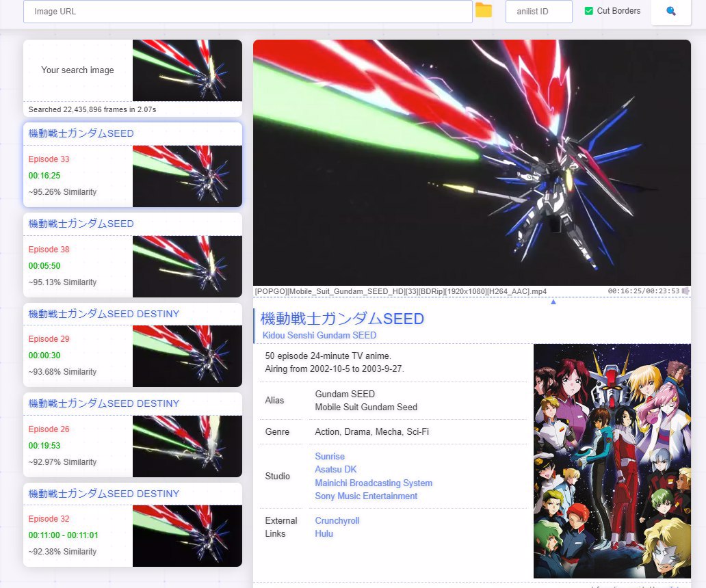The image size is (706, 588).
Task: Open the Crunchyroll external link
Action: [x=337, y=520]
